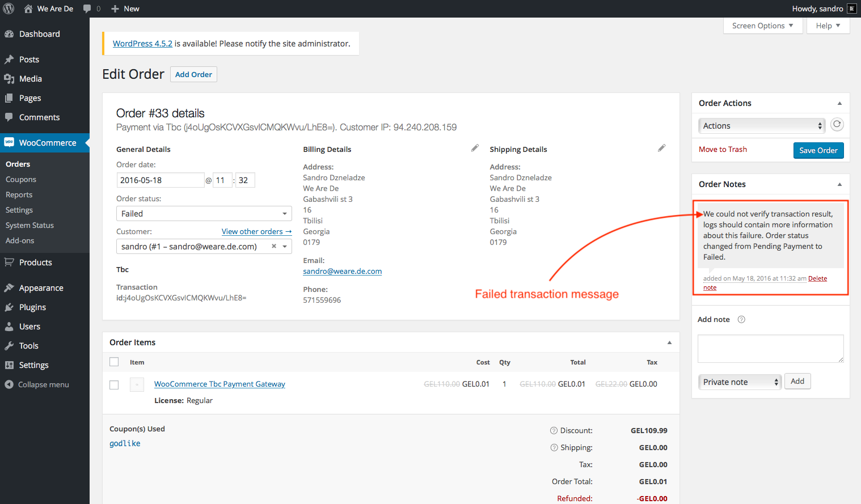
Task: Expand Screen Options panel
Action: click(763, 26)
